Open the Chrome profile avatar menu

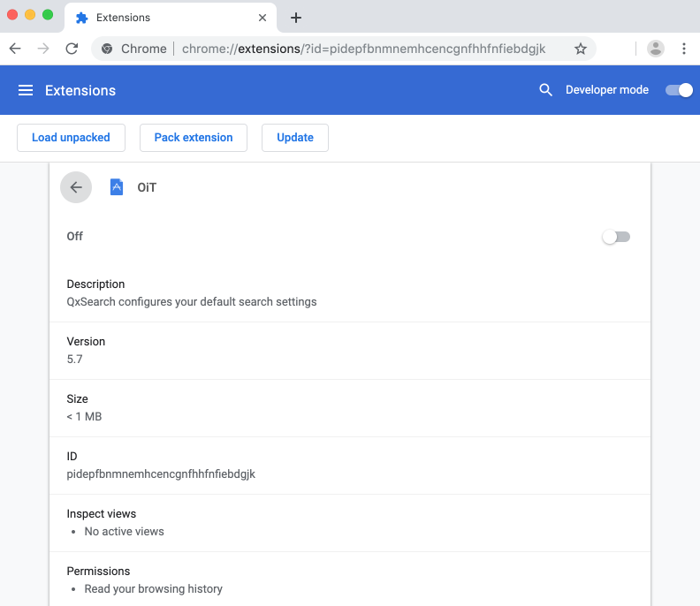[655, 49]
